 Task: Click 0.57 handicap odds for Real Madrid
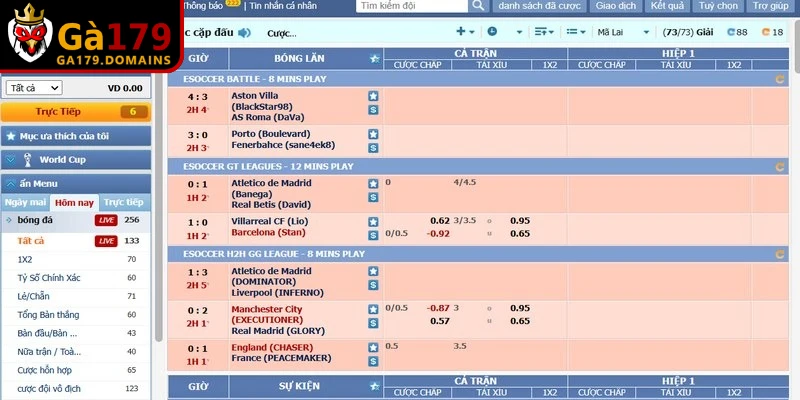click(x=440, y=321)
